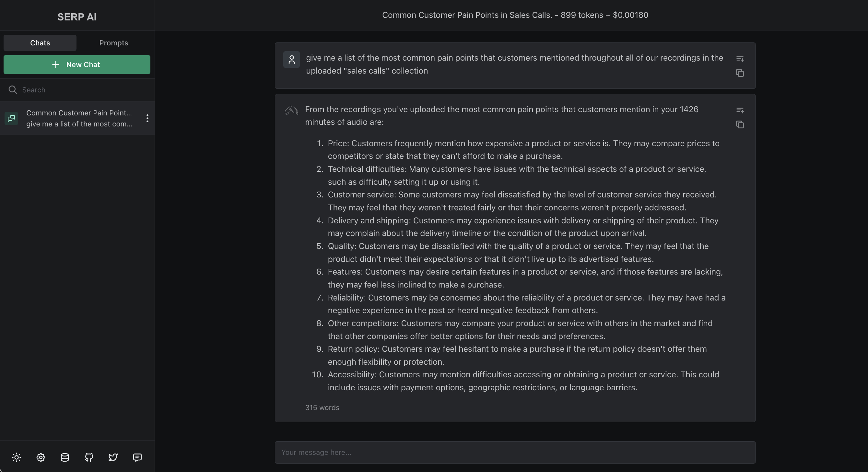Copy the user's sales calls question

(x=740, y=73)
